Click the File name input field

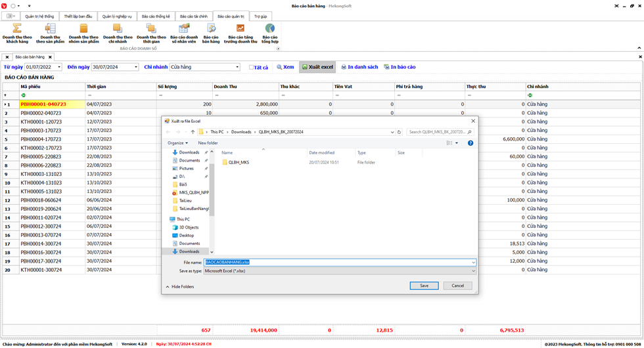338,262
